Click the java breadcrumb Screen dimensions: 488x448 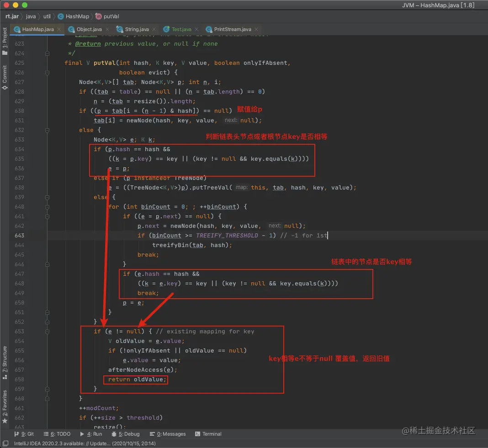pos(31,16)
